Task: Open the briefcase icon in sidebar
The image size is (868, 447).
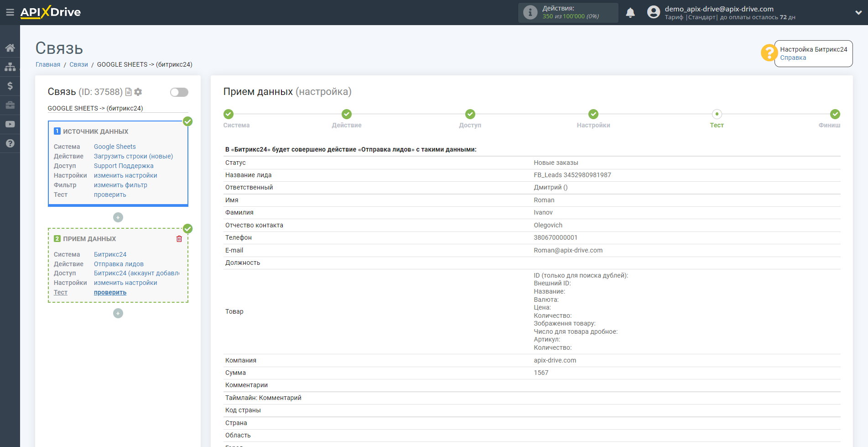Action: coord(10,105)
